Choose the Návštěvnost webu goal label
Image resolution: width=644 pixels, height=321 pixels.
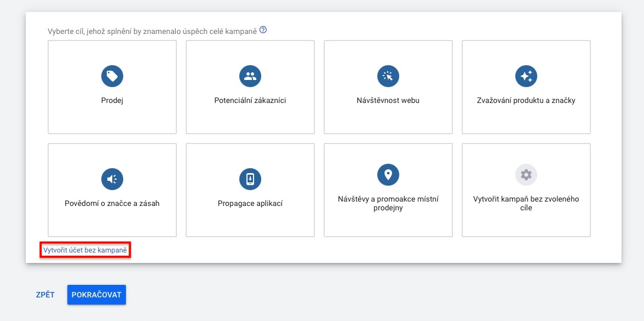tap(388, 101)
